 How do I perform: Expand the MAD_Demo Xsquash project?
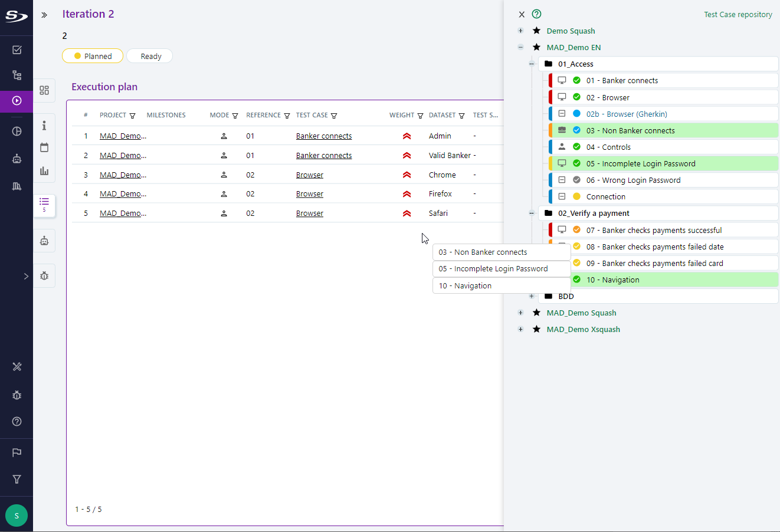click(x=520, y=329)
